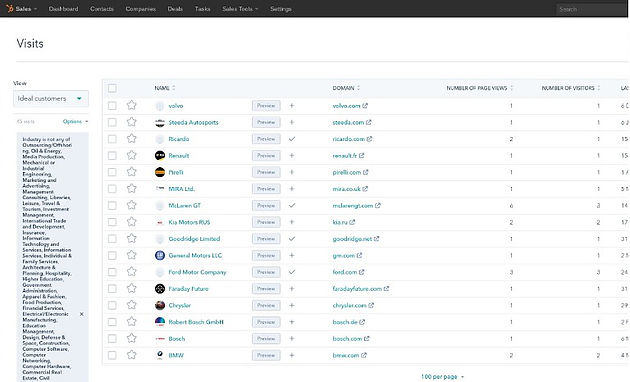Sort by the DOMAIN column
The width and height of the screenshot is (630, 382).
(346, 88)
